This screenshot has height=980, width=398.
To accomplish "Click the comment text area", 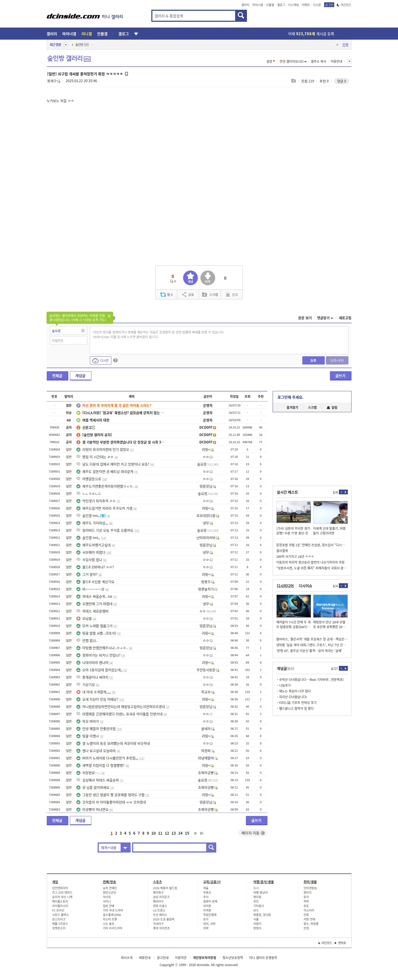I will (219, 340).
